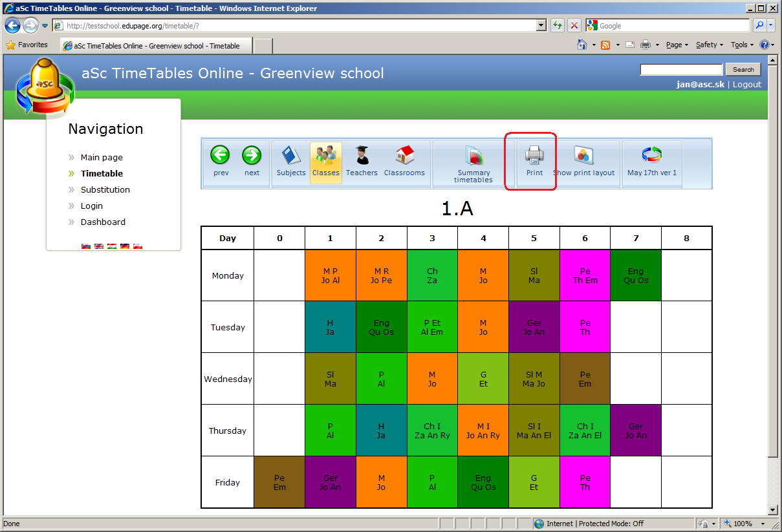Click the site search text field
The height and width of the screenshot is (532, 782).
pos(681,70)
